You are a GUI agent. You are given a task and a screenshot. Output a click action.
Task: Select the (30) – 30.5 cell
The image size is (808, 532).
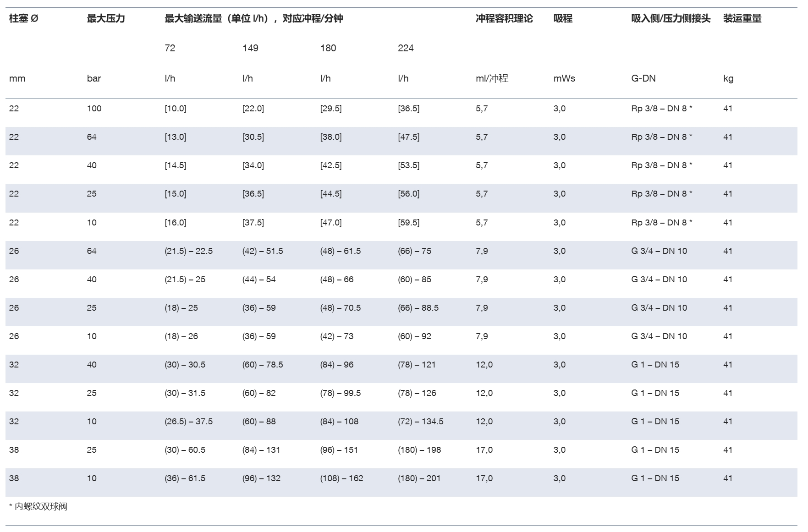tap(185, 365)
